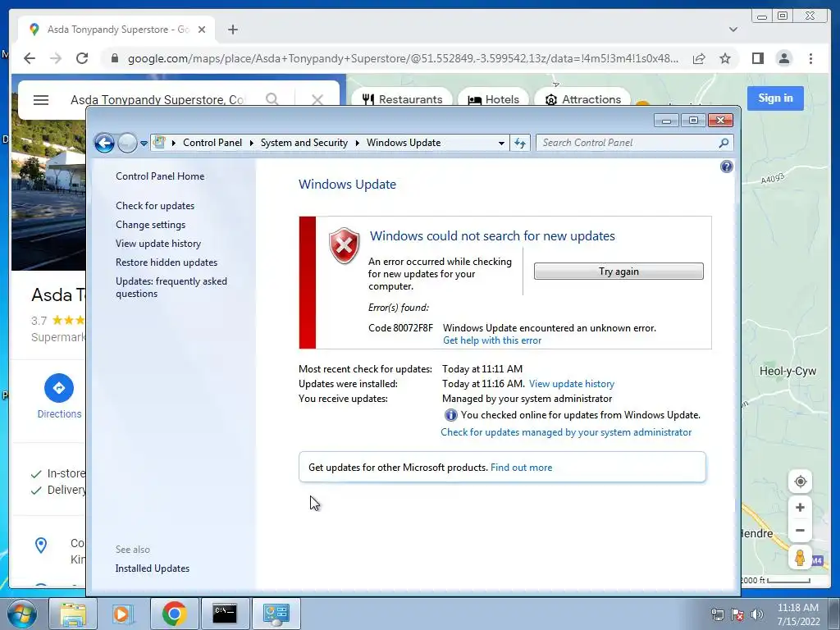Image resolution: width=840 pixels, height=630 pixels.
Task: Click the refresh button in Control Panel address bar
Action: 520,143
